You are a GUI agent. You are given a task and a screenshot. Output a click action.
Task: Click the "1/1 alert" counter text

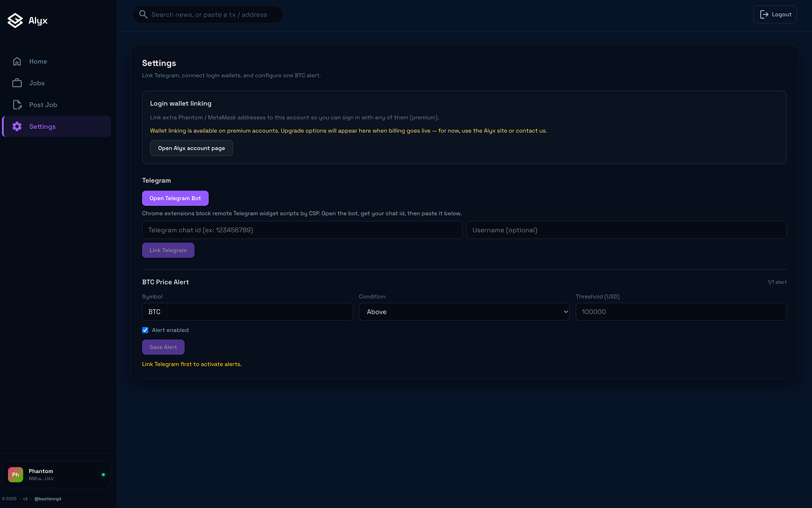(x=777, y=282)
